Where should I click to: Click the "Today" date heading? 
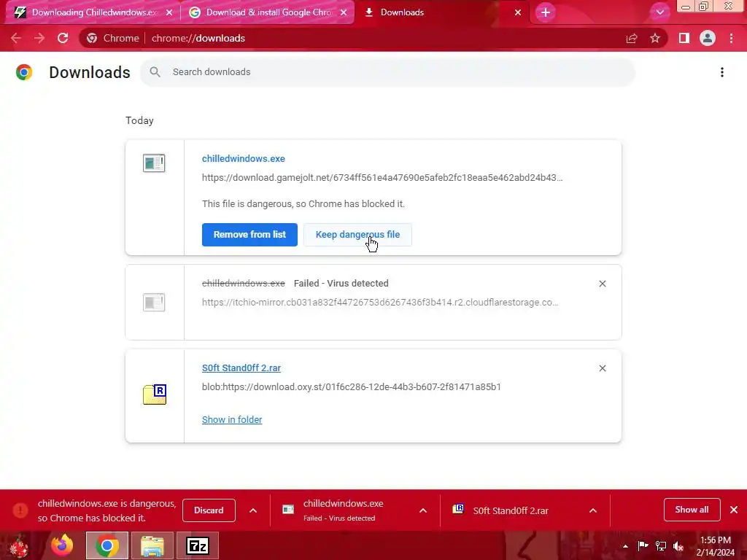coord(139,120)
